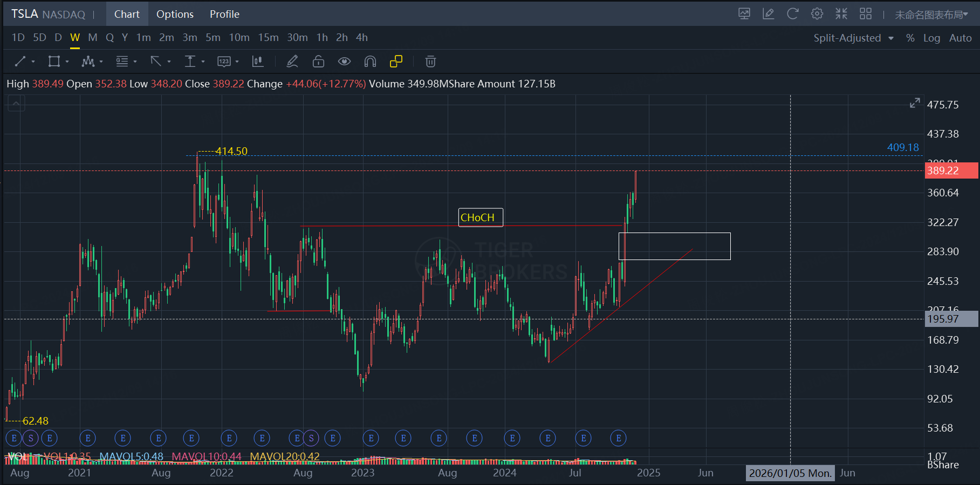This screenshot has height=485, width=980.
Task: Open the Split-Adjusted dropdown
Action: click(854, 38)
